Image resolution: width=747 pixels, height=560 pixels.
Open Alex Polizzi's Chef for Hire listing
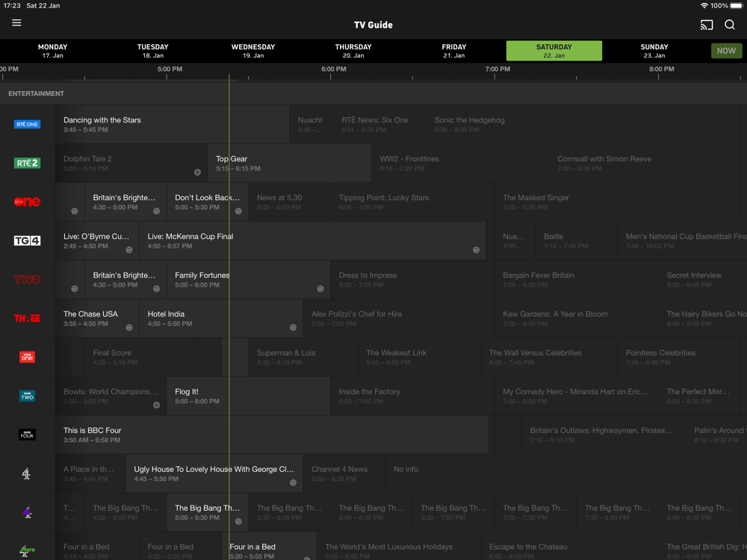click(398, 318)
